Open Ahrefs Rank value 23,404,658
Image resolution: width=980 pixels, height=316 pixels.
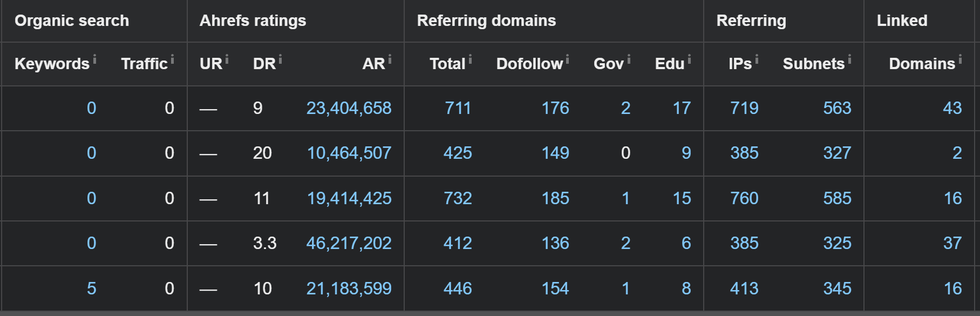pos(349,108)
